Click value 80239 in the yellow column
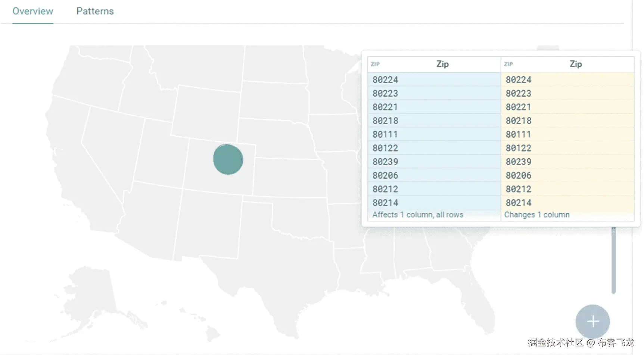 [519, 162]
